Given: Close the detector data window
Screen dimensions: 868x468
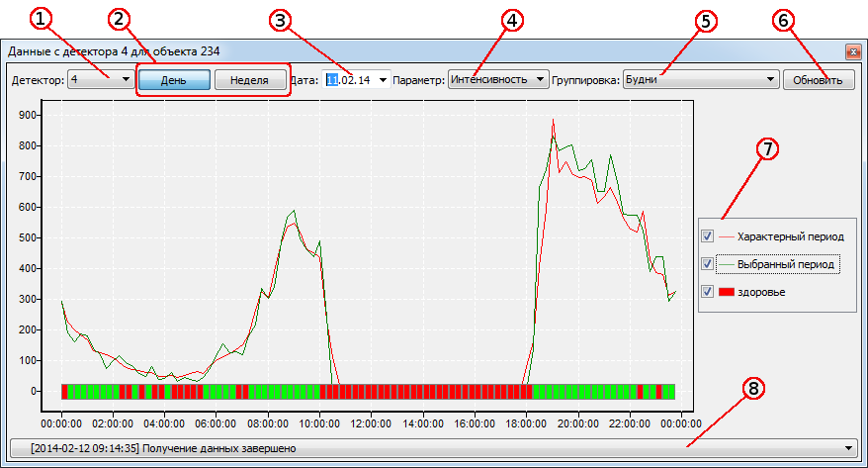Looking at the screenshot, I should (853, 52).
